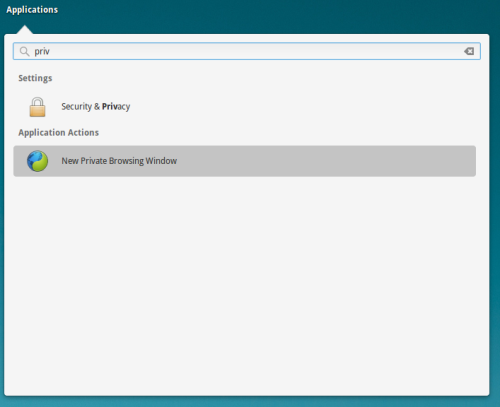Place cursor after "priv" text in search box

51,51
